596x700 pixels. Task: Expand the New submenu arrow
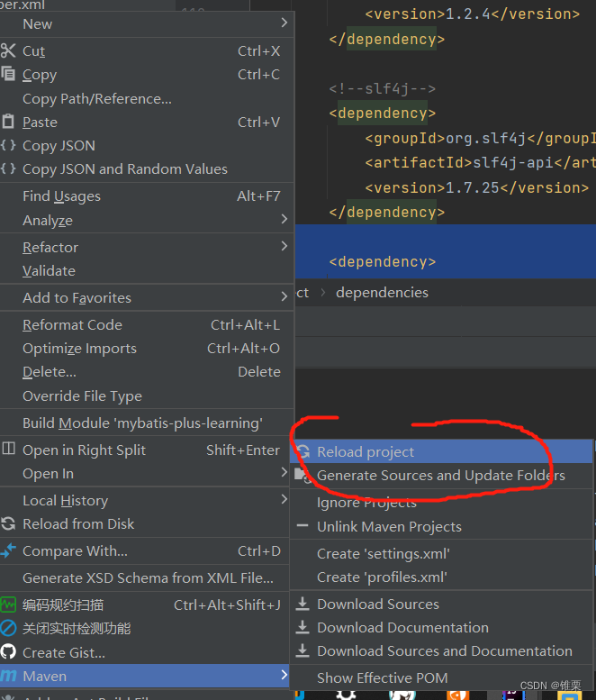pos(284,23)
